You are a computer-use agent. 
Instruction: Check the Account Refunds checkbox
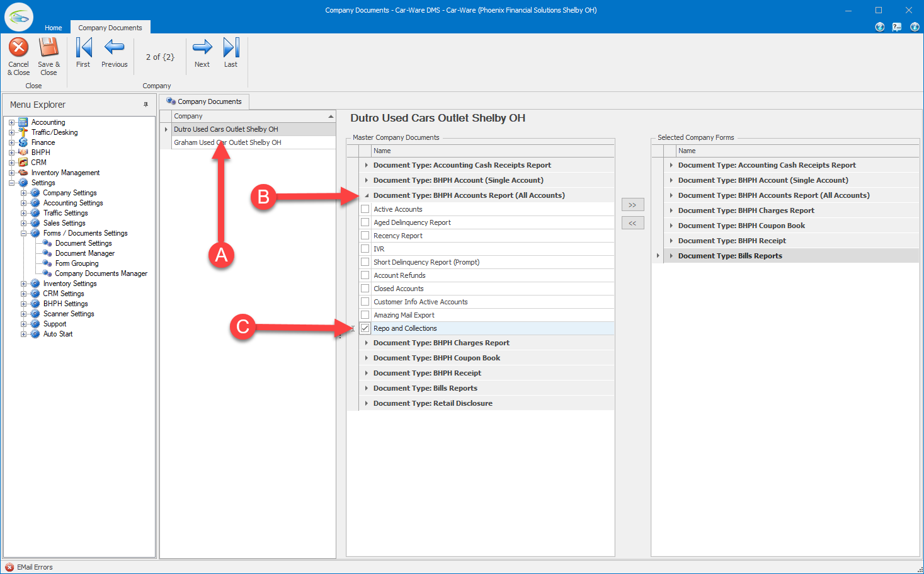365,275
